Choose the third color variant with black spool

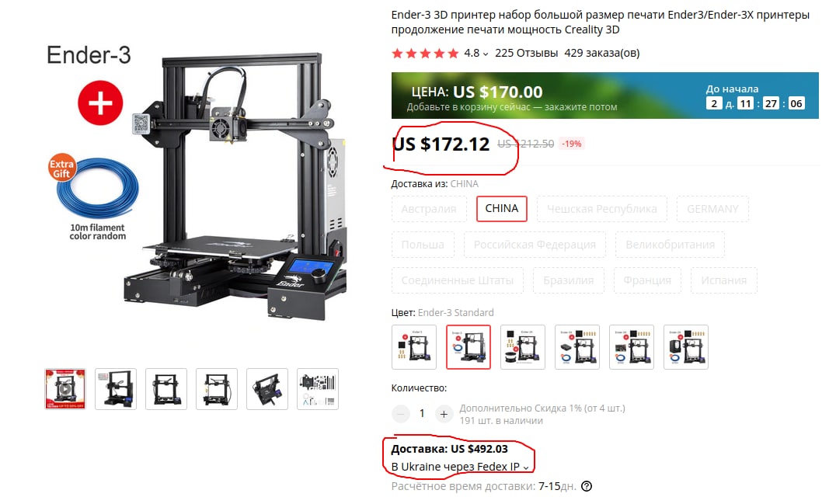pos(522,347)
